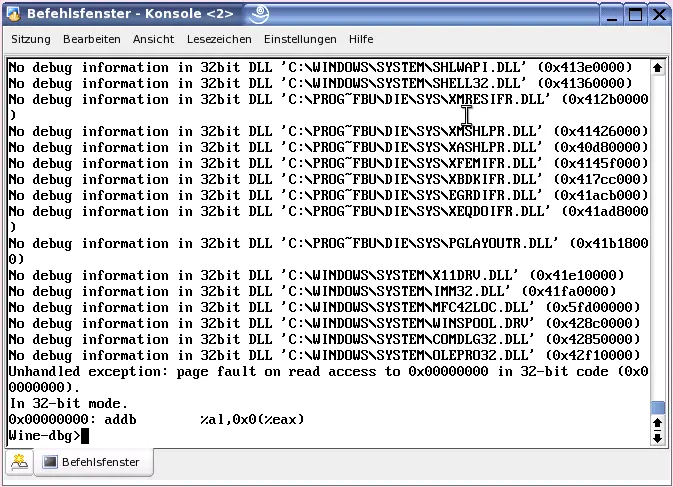Click the PGLAYOUTR.DLL line
This screenshot has width=673, height=487.
(x=328, y=251)
